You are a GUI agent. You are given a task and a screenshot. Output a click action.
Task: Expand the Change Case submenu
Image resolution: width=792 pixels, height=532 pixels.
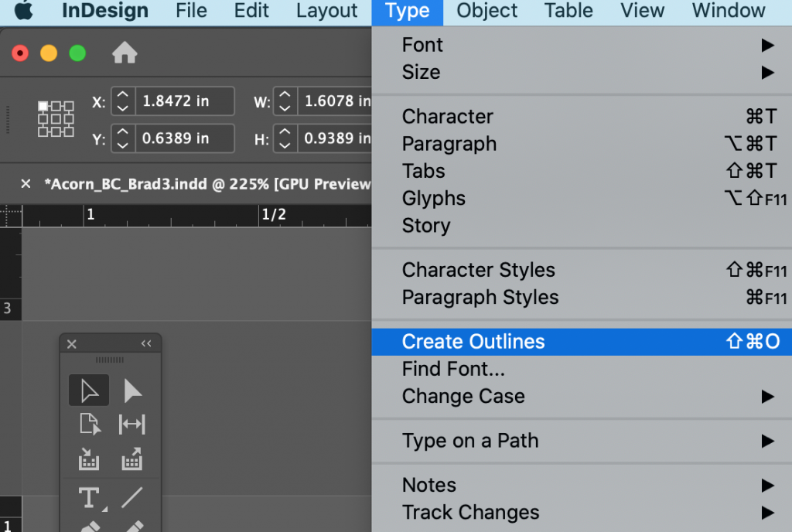pyautogui.click(x=582, y=396)
